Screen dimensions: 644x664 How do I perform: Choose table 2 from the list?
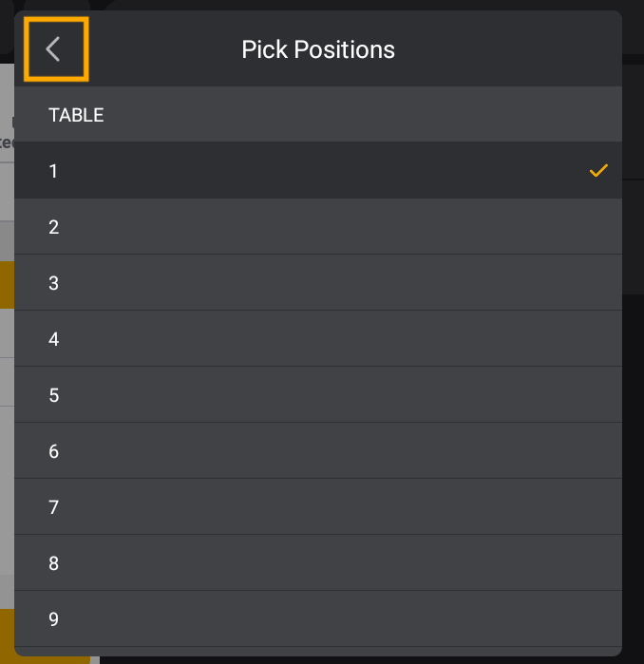[x=285, y=227]
